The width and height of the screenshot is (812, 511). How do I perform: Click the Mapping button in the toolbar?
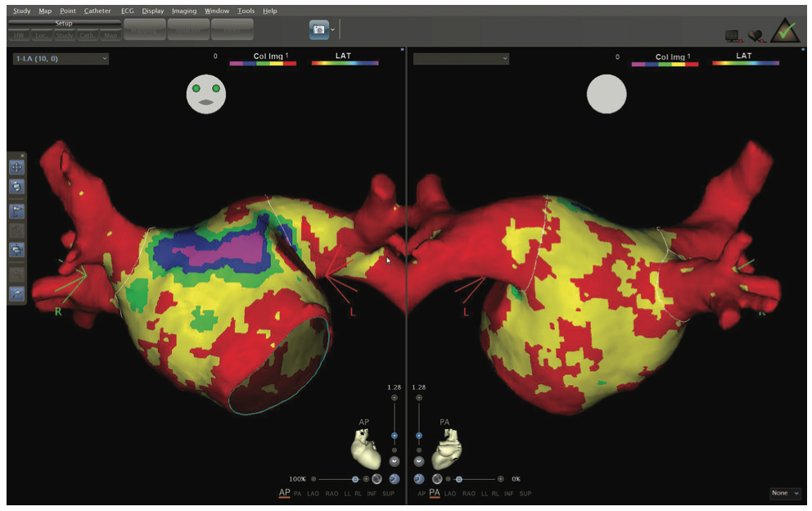pos(145,29)
